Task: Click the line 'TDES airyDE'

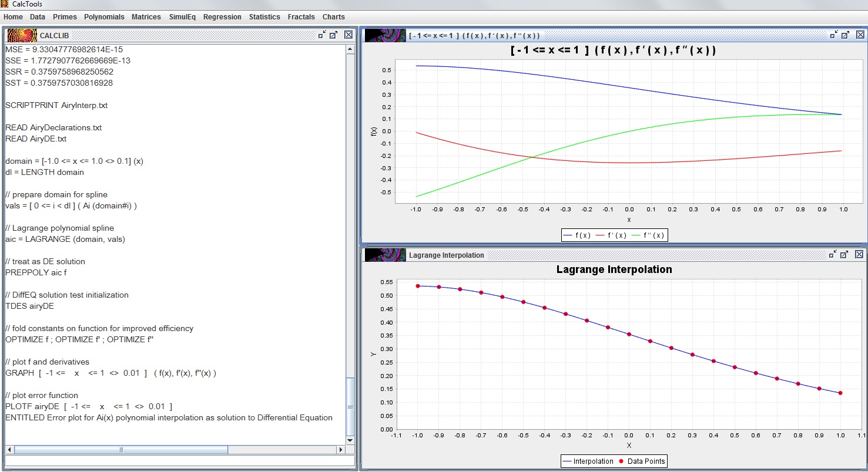Action: tap(30, 306)
